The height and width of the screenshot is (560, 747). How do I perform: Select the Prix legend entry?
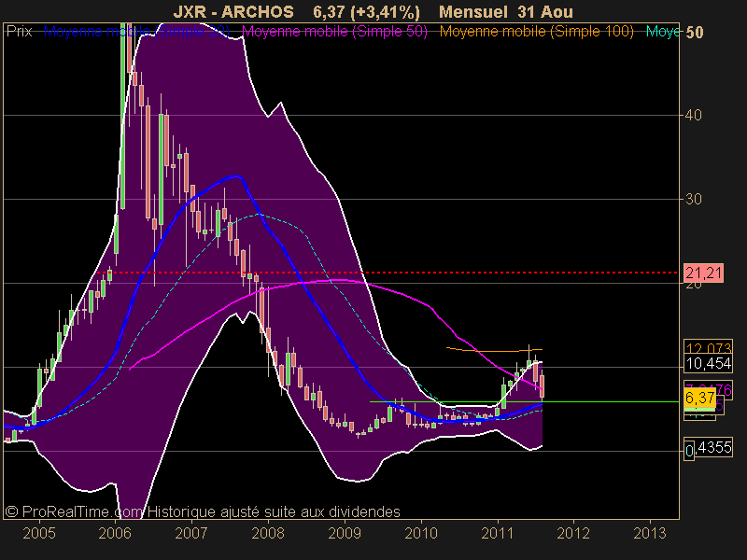click(19, 32)
